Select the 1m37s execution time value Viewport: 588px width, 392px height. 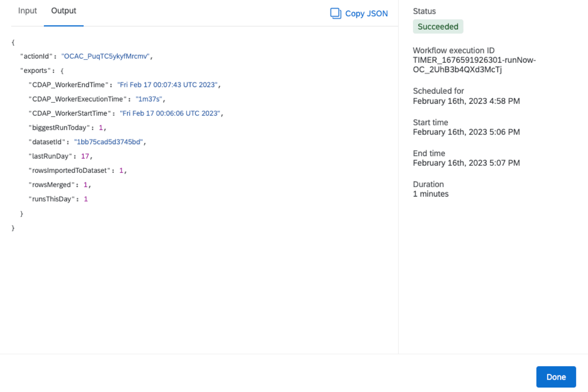(149, 99)
